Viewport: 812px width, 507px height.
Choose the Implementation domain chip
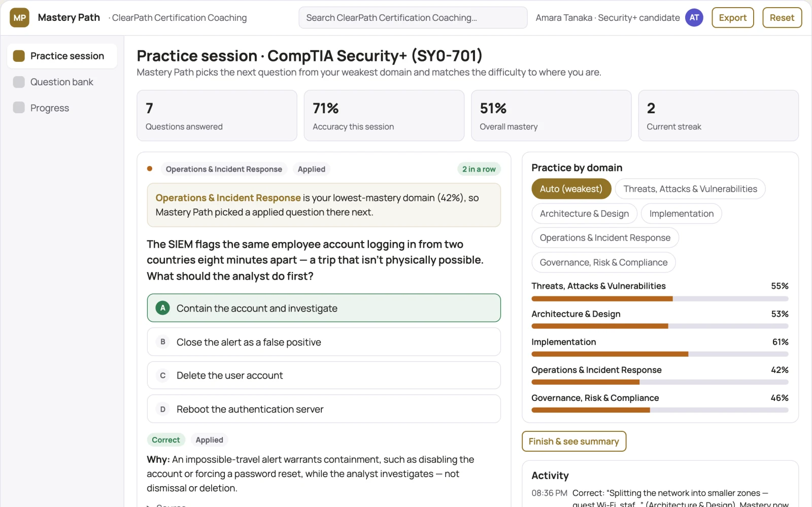682,214
